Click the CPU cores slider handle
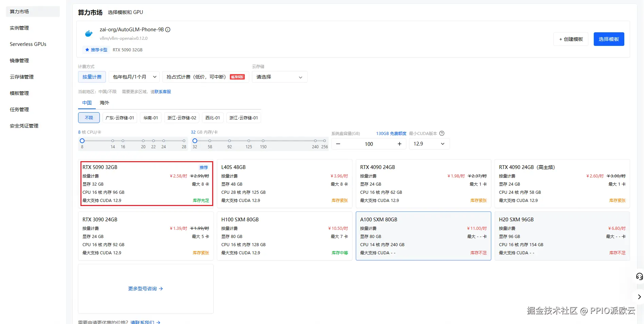Viewport: 644px width, 324px height. coord(82,141)
